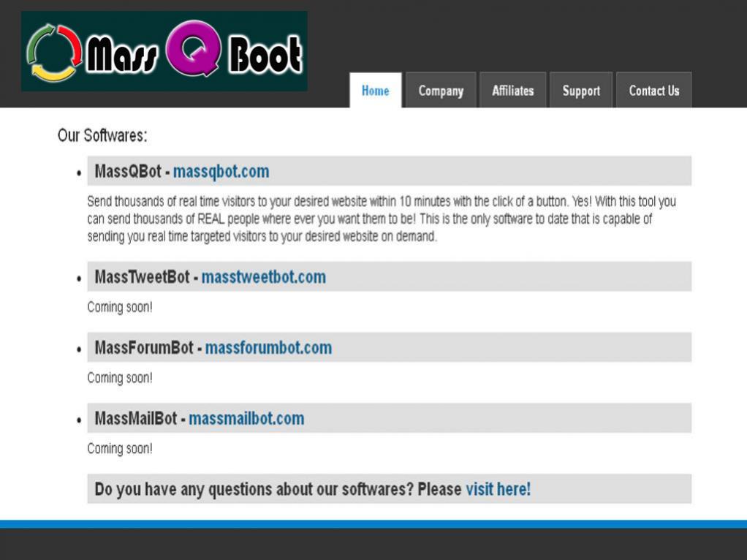Screen dimensions: 747x560
Task: Select the 'MassMailBot -' title text
Action: 140,418
